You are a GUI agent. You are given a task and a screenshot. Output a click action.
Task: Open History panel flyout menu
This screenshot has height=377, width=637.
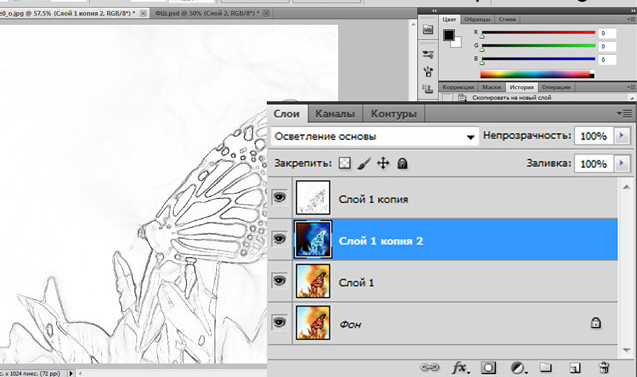(631, 87)
